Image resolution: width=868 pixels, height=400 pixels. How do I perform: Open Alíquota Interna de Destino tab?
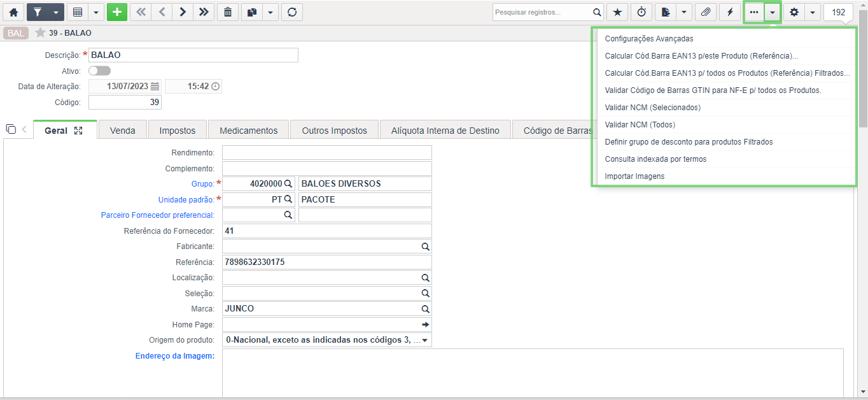pyautogui.click(x=445, y=130)
